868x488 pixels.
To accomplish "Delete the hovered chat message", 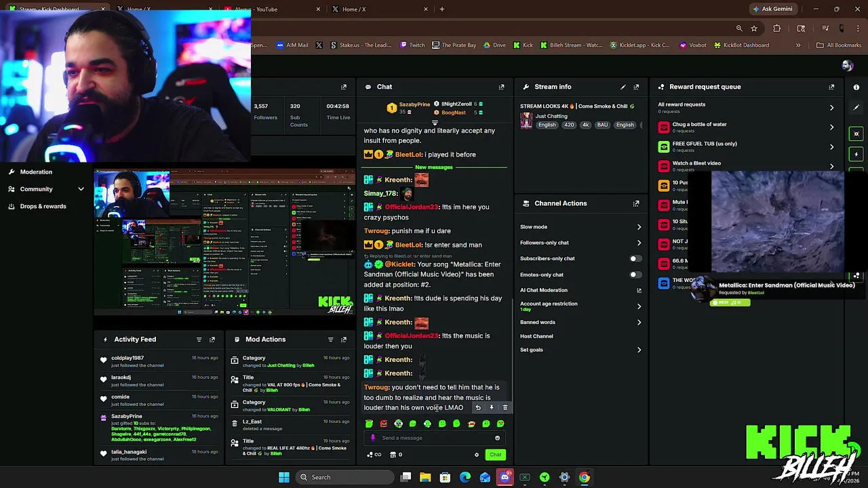I will (x=505, y=407).
